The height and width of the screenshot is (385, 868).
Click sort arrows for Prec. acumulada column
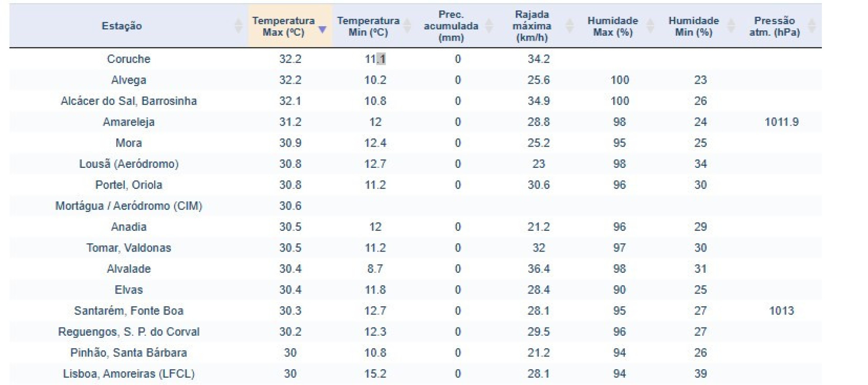point(489,26)
